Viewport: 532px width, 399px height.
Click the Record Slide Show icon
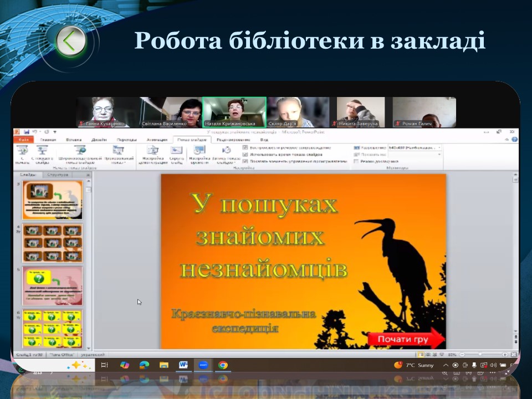click(x=226, y=151)
